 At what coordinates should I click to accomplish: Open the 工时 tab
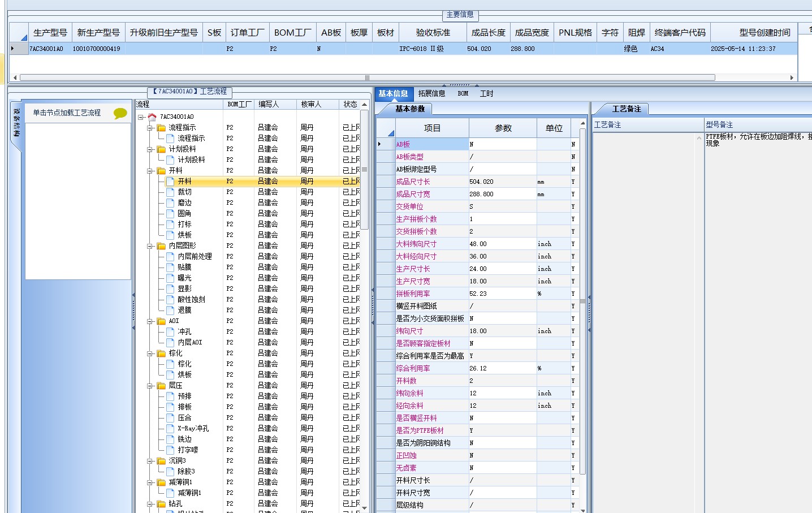[486, 94]
